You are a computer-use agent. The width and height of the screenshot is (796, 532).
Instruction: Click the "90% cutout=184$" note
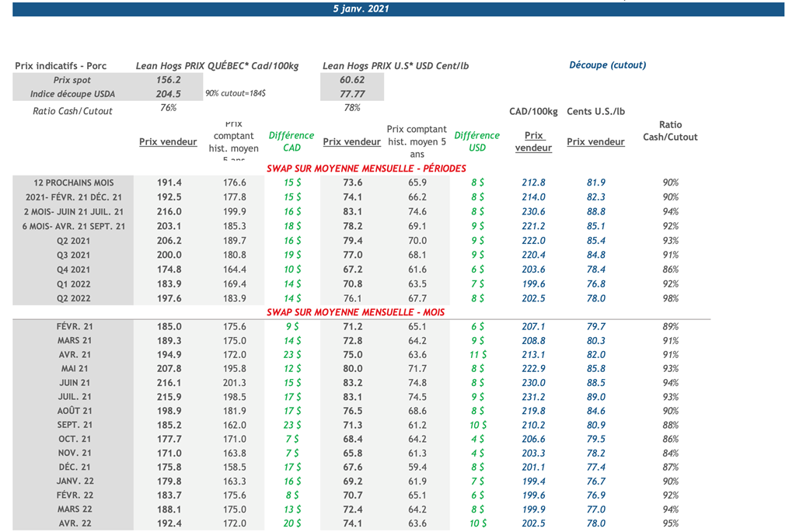click(236, 94)
